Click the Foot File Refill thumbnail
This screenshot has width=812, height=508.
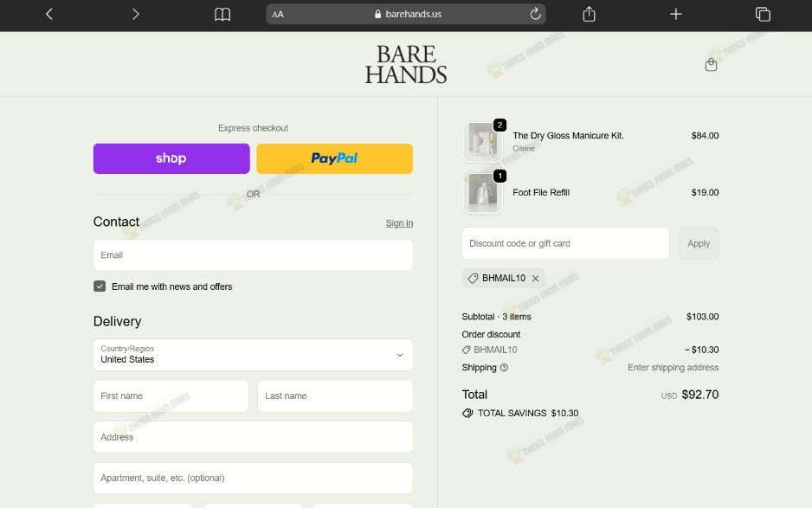pos(482,193)
